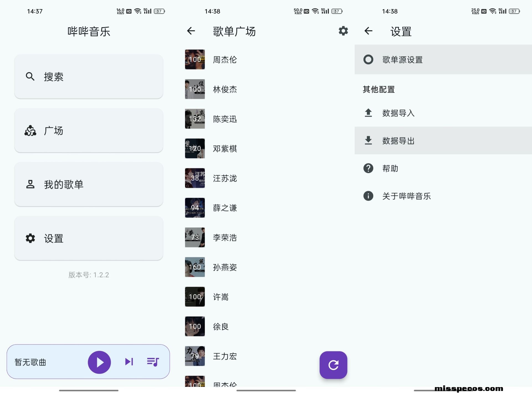
Task: Tap 许嵩 cover thumbnail
Action: [x=195, y=297]
